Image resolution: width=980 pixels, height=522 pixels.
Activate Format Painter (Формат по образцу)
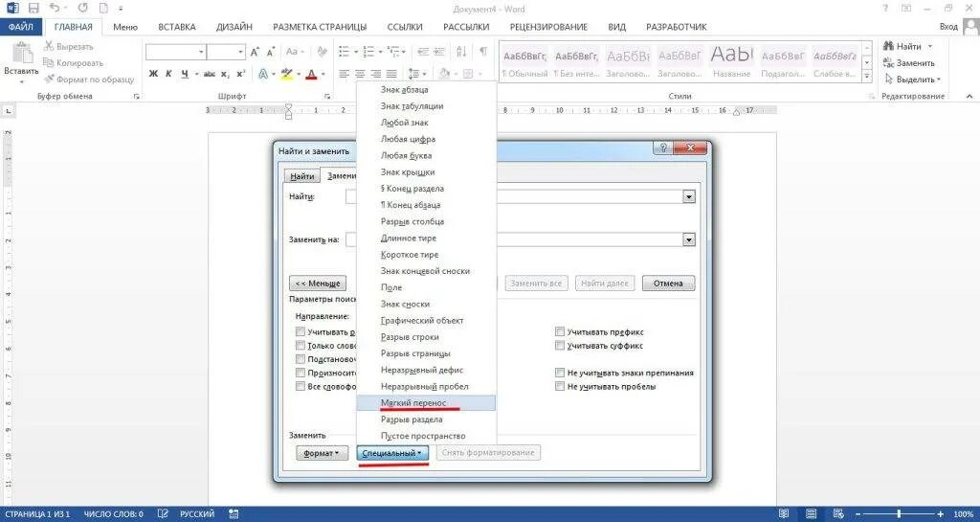pyautogui.click(x=88, y=79)
